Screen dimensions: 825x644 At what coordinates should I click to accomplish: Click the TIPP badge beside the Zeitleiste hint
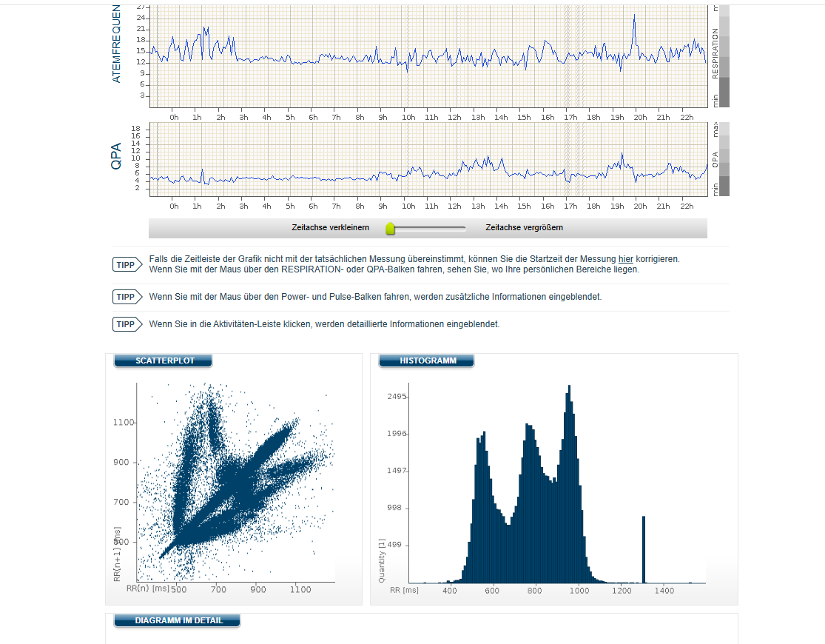click(x=127, y=264)
